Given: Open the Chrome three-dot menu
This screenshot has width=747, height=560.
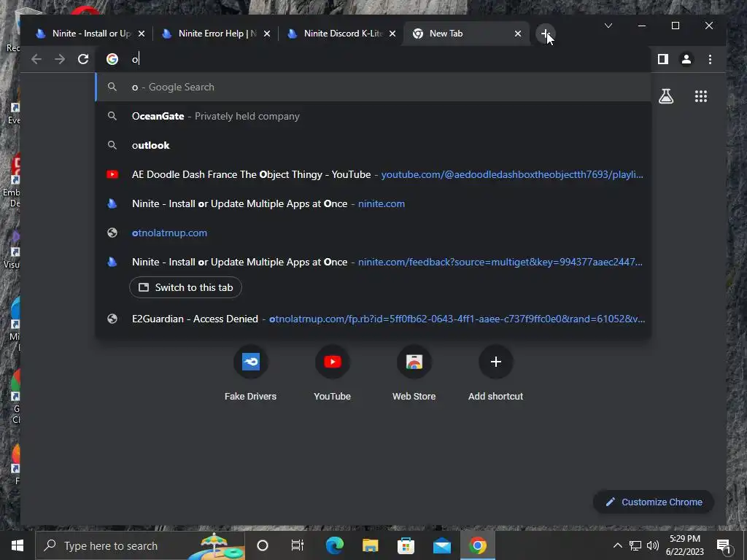Looking at the screenshot, I should (x=710, y=59).
